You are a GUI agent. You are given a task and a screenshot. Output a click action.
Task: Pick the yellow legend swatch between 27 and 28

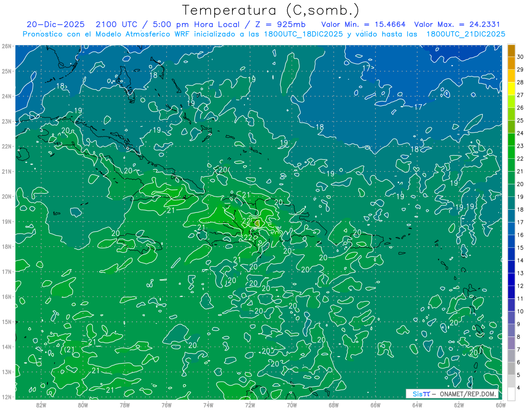tap(511, 89)
